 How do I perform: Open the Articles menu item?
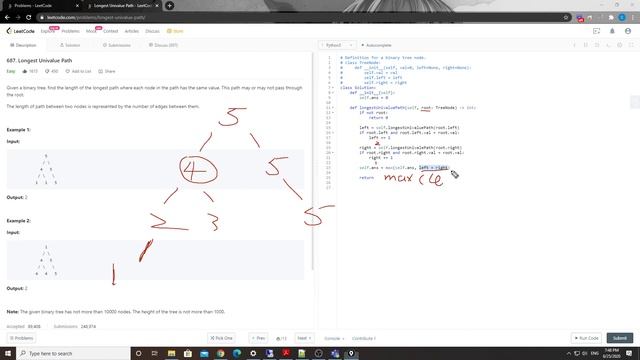(131, 31)
